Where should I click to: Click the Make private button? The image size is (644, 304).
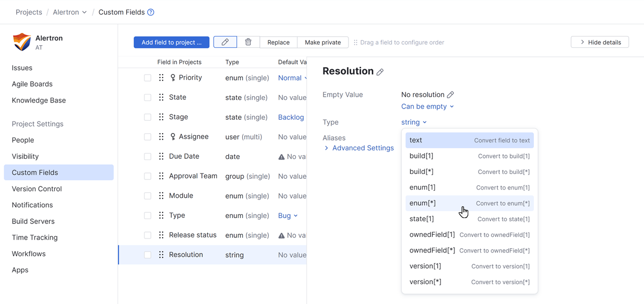(322, 42)
